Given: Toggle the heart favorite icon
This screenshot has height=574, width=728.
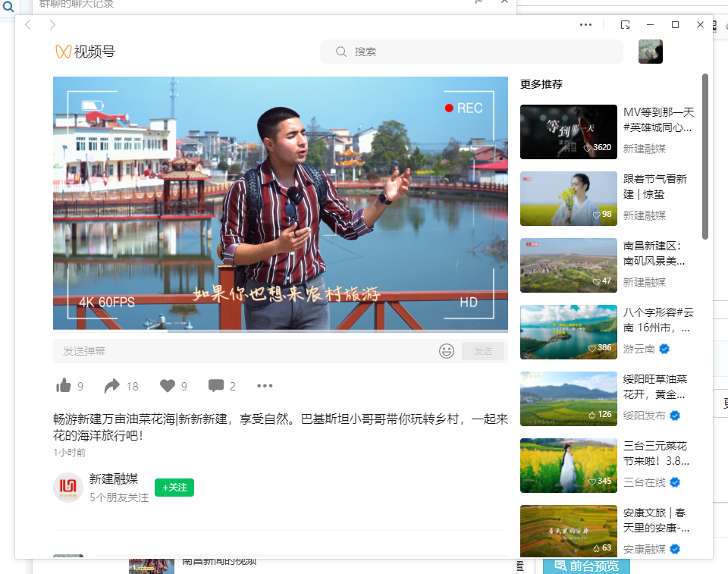Looking at the screenshot, I should pyautogui.click(x=168, y=386).
